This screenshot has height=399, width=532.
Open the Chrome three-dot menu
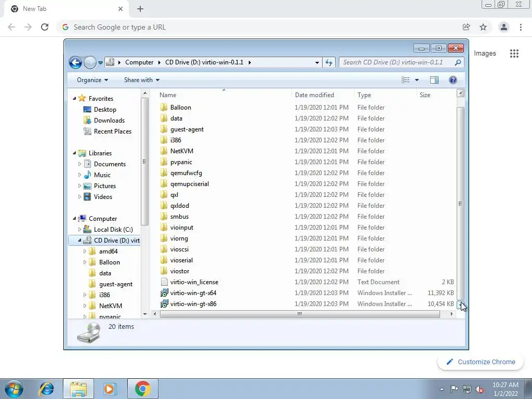521,27
